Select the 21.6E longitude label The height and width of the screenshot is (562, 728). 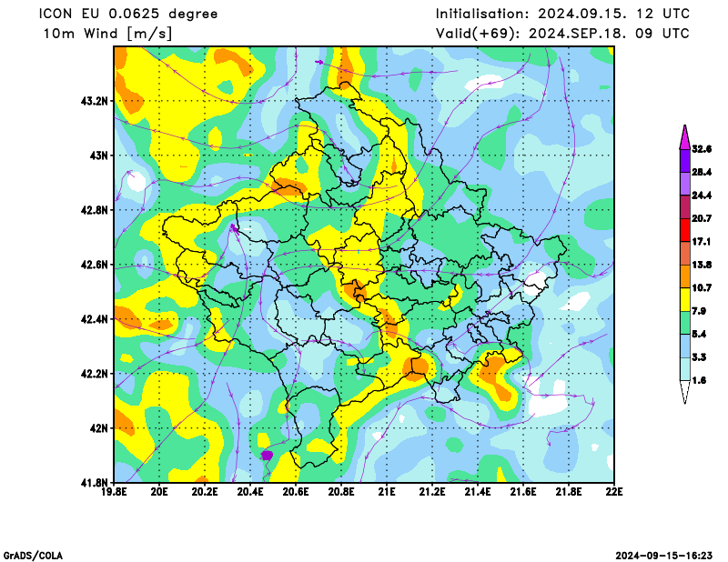tap(523, 491)
